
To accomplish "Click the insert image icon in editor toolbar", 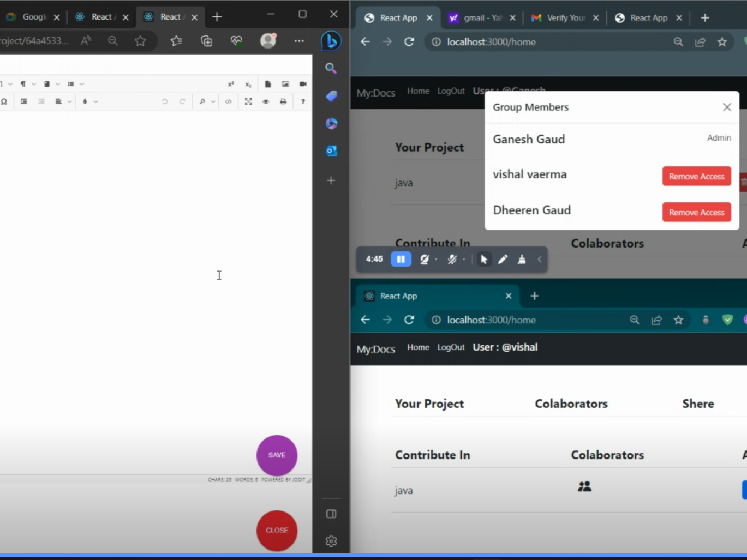I will coord(285,84).
